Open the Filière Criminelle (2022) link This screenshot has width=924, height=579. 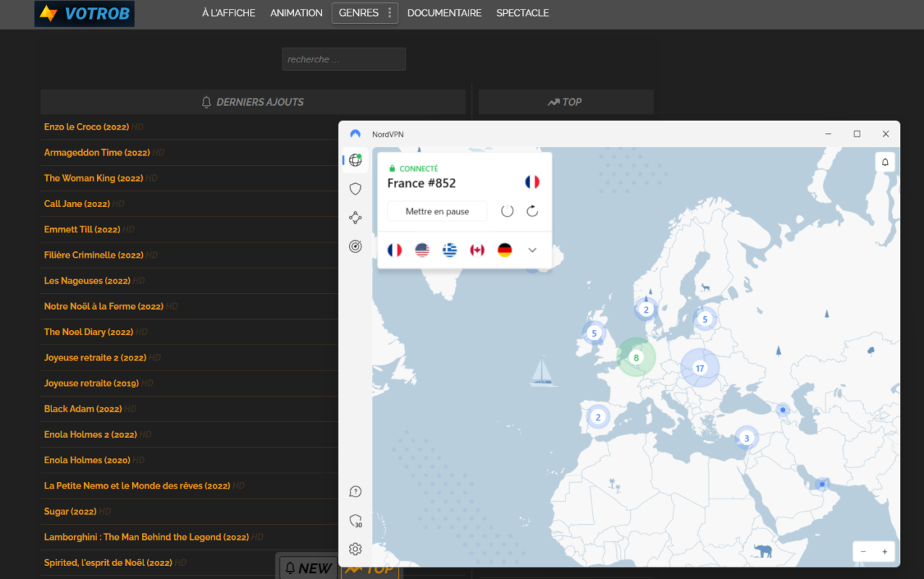(x=94, y=255)
